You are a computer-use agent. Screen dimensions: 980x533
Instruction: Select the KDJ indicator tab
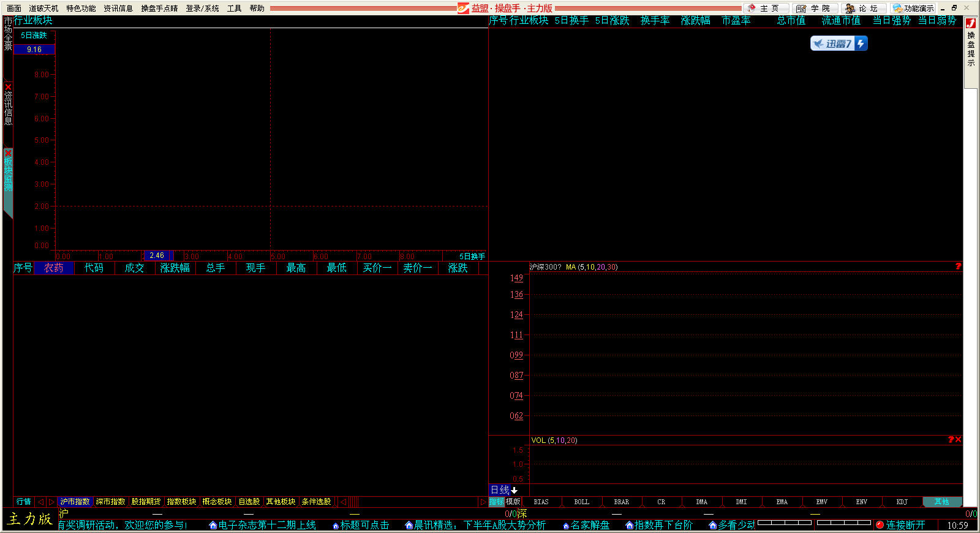(902, 502)
